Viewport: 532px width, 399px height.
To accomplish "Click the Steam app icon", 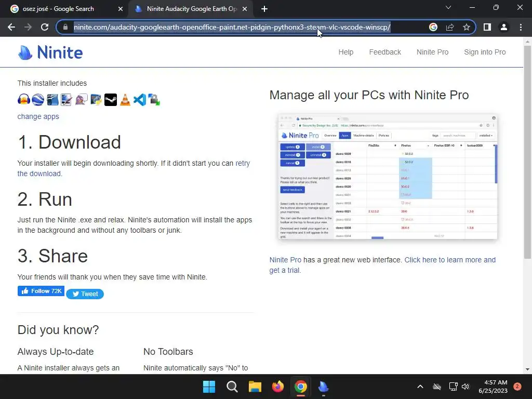I will pyautogui.click(x=111, y=100).
